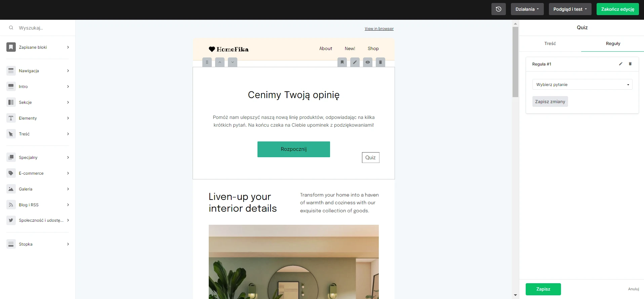Screen dimensions: 644x299
Task: Click the Zakończ edycję button
Action: click(618, 9)
